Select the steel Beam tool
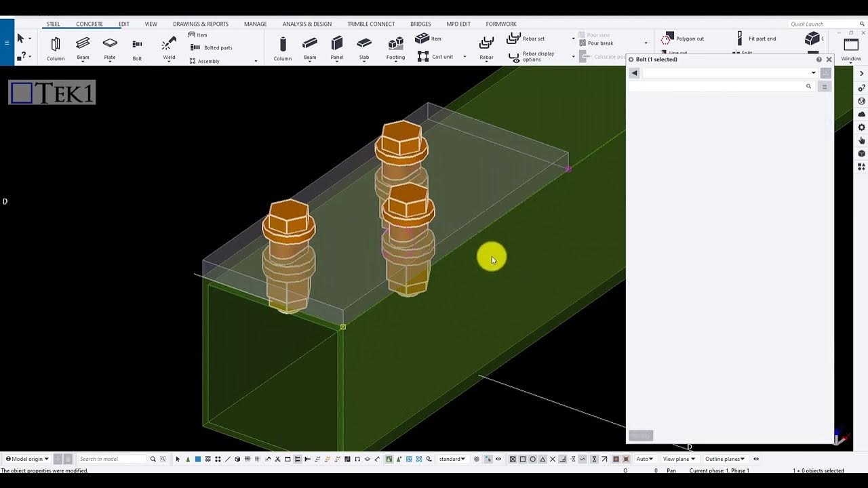The height and width of the screenshot is (488, 868). pyautogui.click(x=83, y=48)
